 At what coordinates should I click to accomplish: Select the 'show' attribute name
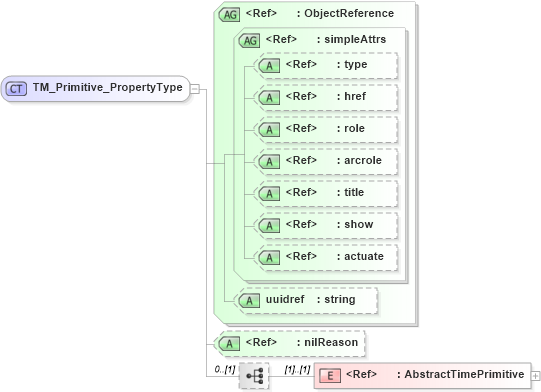(359, 224)
